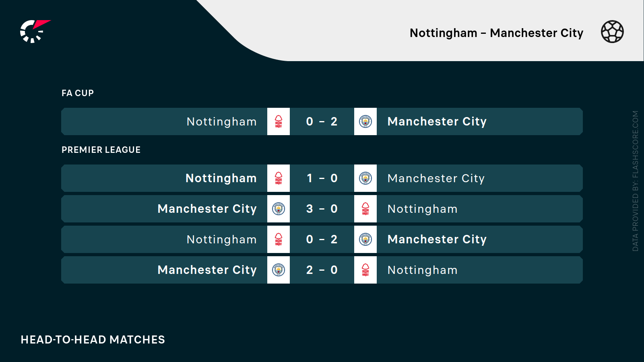Click Manchester City crest in the FA Cup row

click(x=365, y=121)
